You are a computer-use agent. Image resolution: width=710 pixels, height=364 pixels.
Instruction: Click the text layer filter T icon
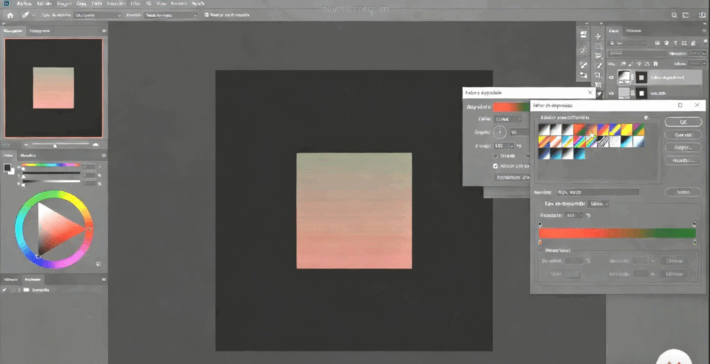[675, 43]
